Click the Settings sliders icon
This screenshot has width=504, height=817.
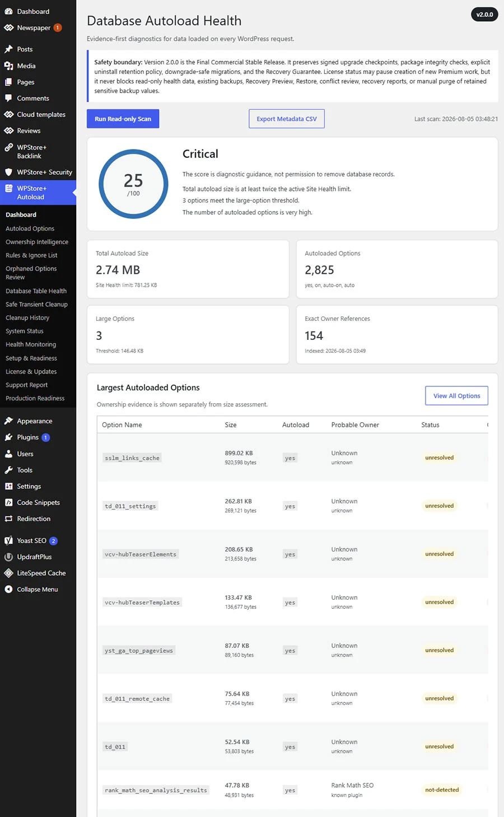pyautogui.click(x=8, y=486)
